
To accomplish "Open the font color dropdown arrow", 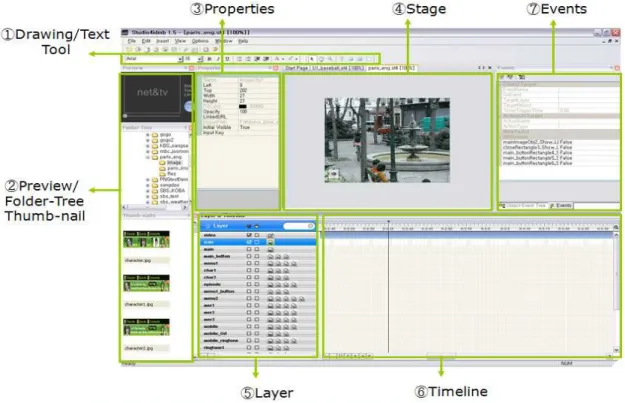I will click(283, 59).
